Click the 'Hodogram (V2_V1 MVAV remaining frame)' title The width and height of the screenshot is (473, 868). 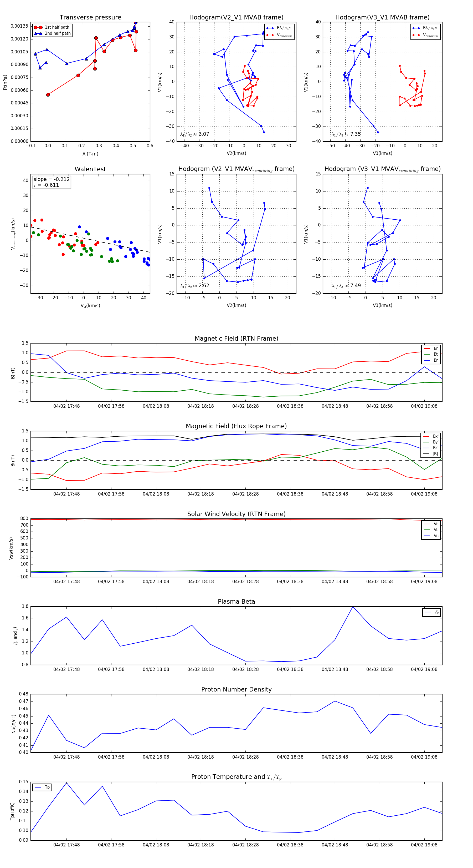pyautogui.click(x=236, y=169)
